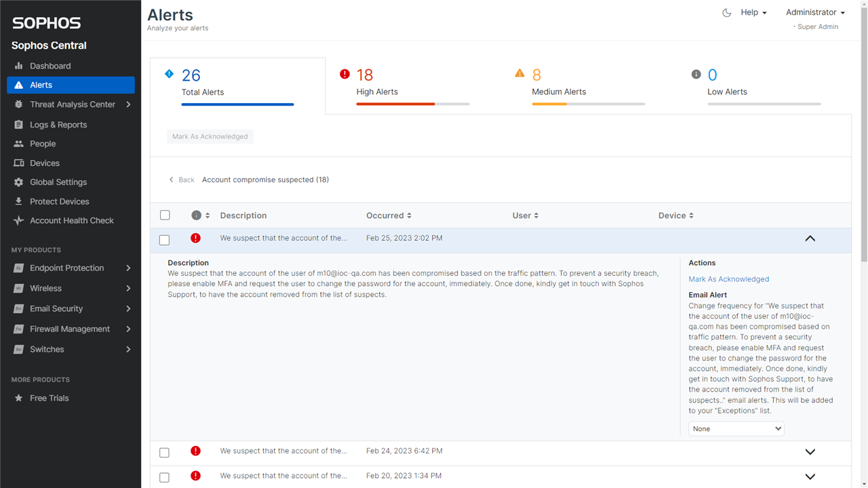The width and height of the screenshot is (868, 488).
Task: Click the Logs & Reports clipboard icon
Action: (19, 125)
